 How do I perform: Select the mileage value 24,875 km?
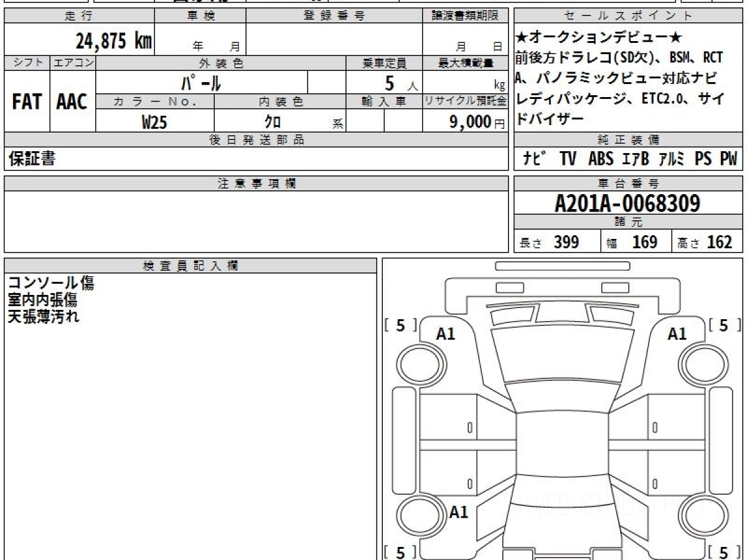(x=114, y=41)
